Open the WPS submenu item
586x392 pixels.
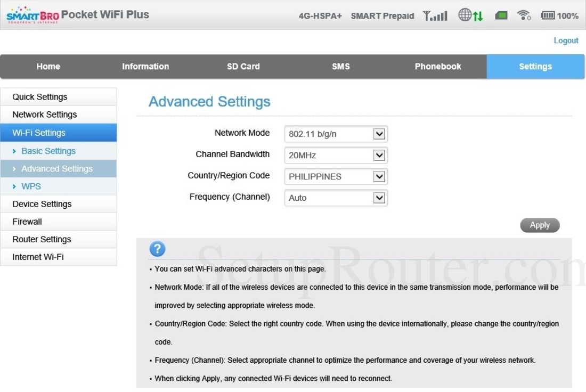pyautogui.click(x=58, y=186)
